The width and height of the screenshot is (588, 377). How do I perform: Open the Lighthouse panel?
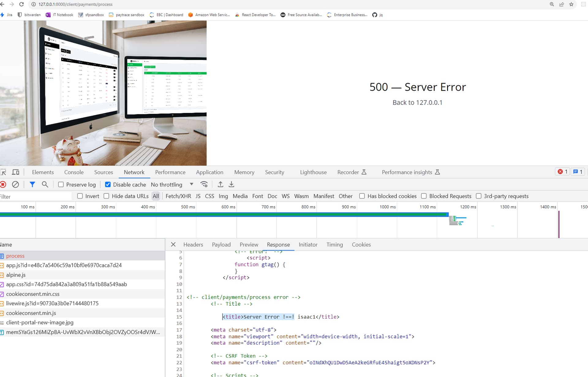313,172
